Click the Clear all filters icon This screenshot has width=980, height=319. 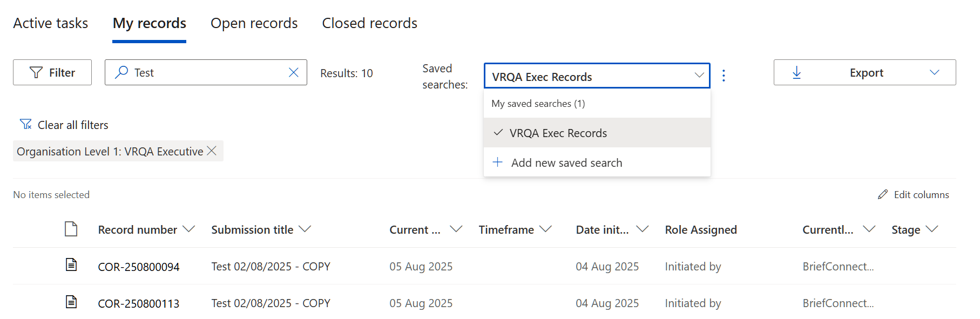pyautogui.click(x=25, y=125)
